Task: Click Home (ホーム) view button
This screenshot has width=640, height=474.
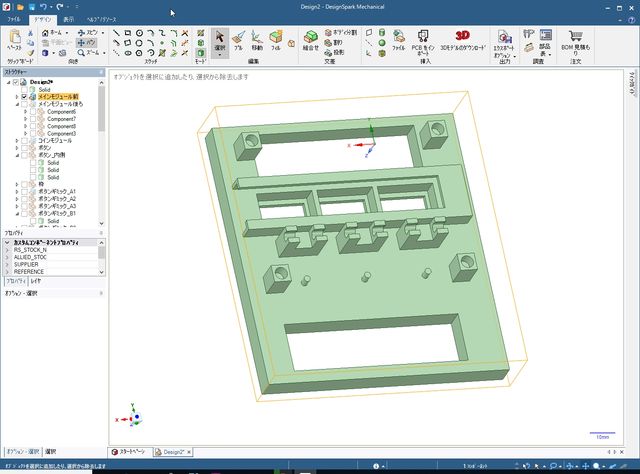Action: (x=52, y=33)
